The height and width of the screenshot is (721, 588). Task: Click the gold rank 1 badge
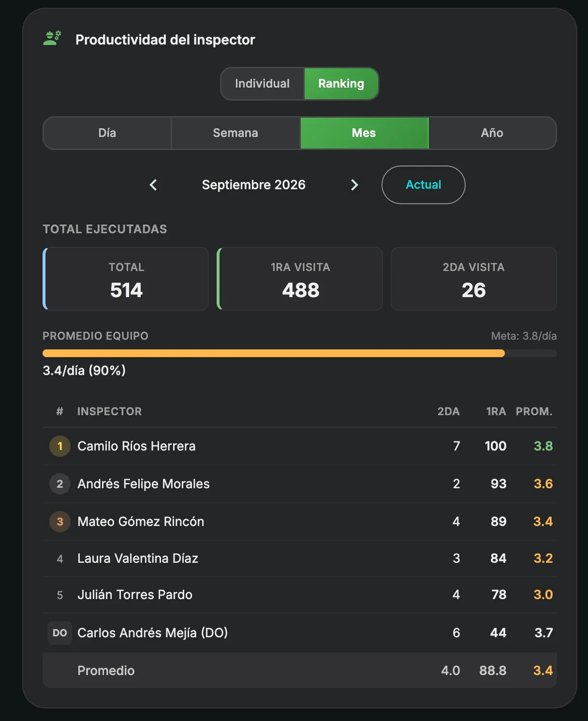60,446
